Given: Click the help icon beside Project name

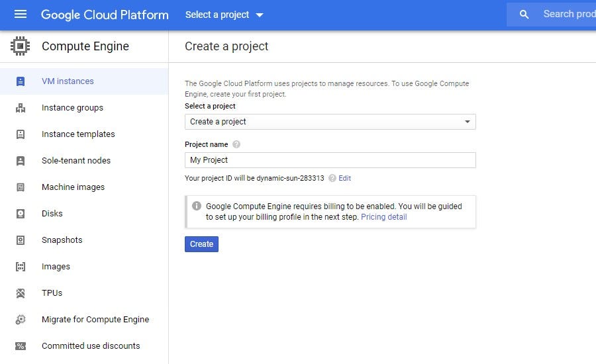Looking at the screenshot, I should click(x=236, y=144).
